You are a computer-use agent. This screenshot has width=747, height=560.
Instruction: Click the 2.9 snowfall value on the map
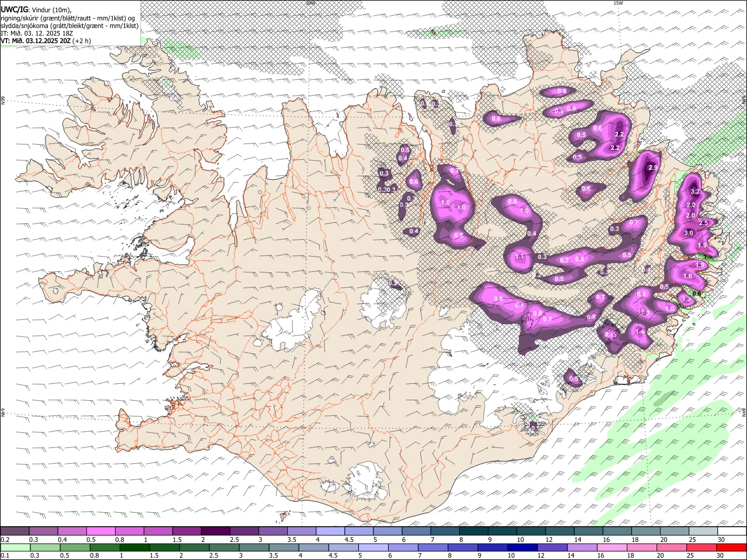[653, 167]
